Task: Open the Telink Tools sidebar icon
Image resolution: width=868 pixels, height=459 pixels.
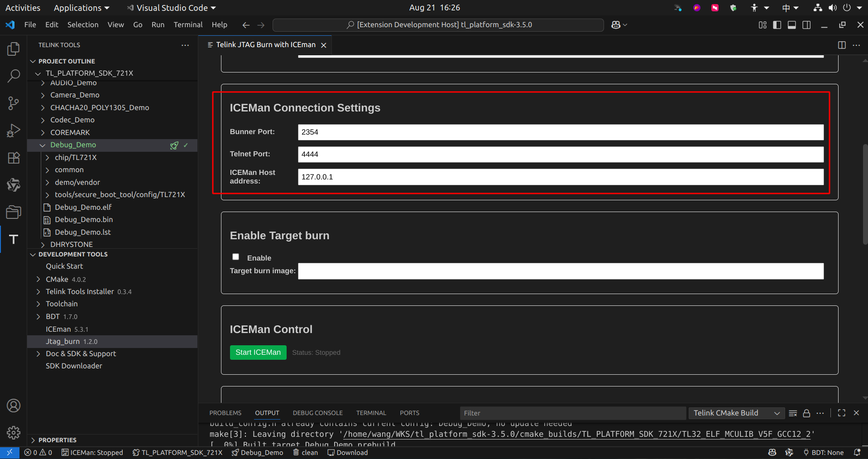Action: pyautogui.click(x=13, y=239)
